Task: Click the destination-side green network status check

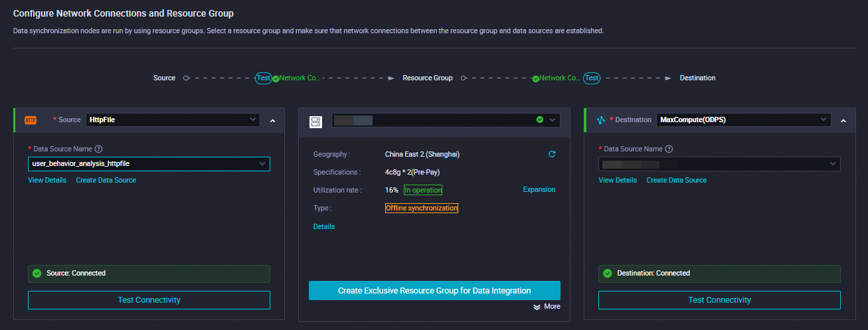Action: (536, 78)
